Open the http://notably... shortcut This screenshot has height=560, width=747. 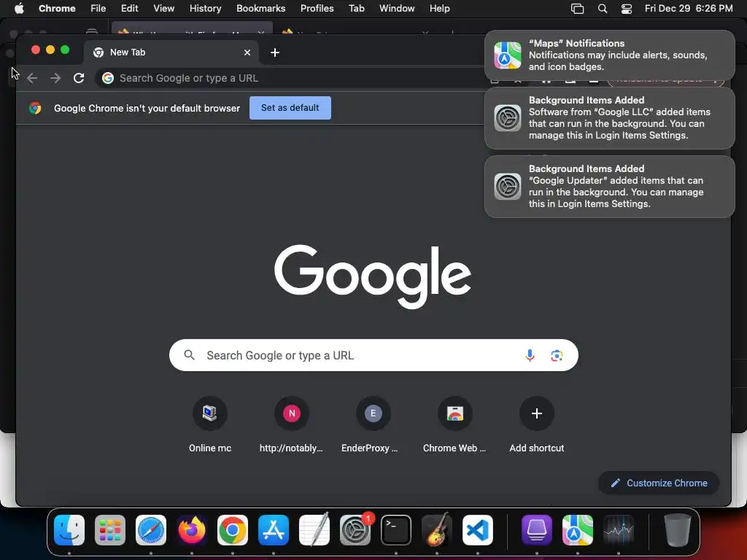coord(292,425)
